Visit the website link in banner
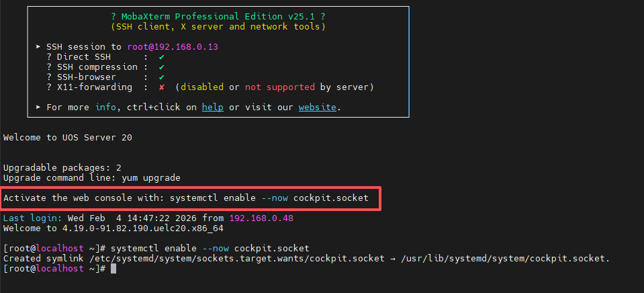 pos(318,108)
